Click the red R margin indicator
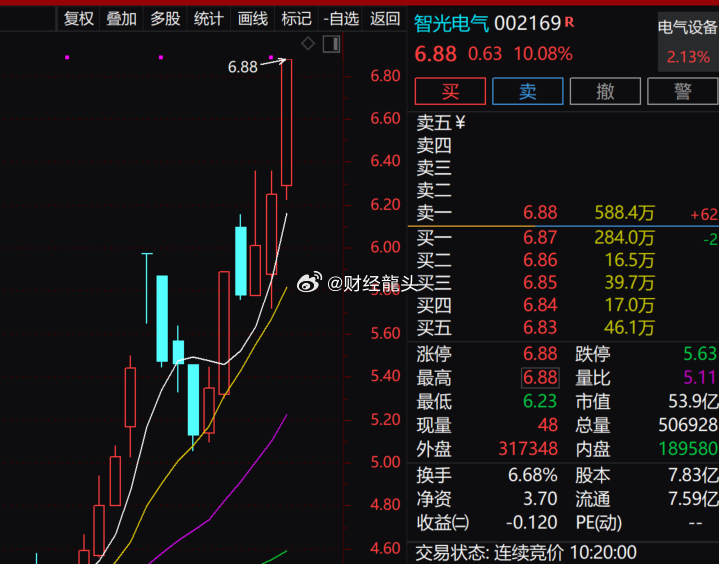The image size is (719, 564). click(570, 22)
